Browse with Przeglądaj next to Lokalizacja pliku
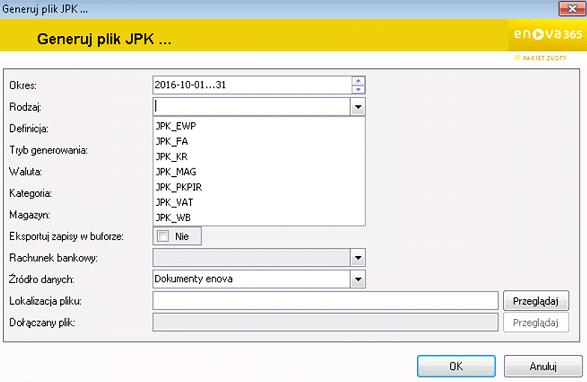587x382 pixels. 536,301
